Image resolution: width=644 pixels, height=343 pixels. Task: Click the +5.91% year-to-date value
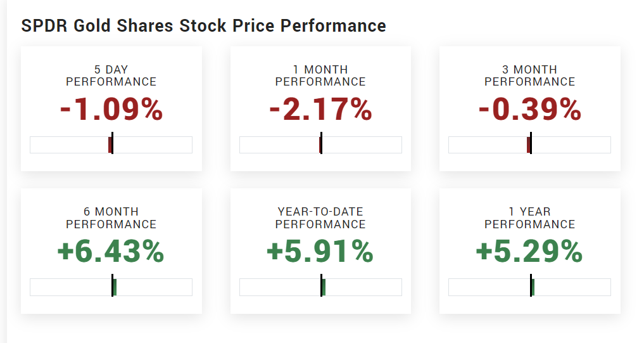point(320,252)
